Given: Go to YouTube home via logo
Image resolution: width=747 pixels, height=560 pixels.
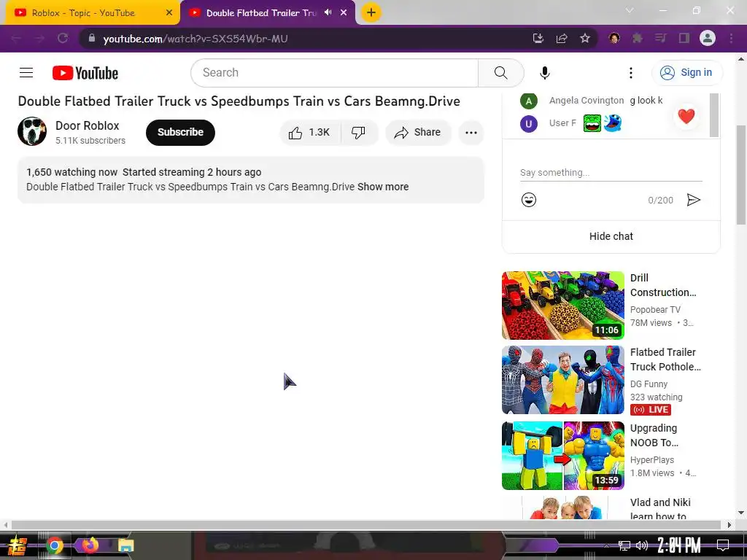Looking at the screenshot, I should [85, 73].
